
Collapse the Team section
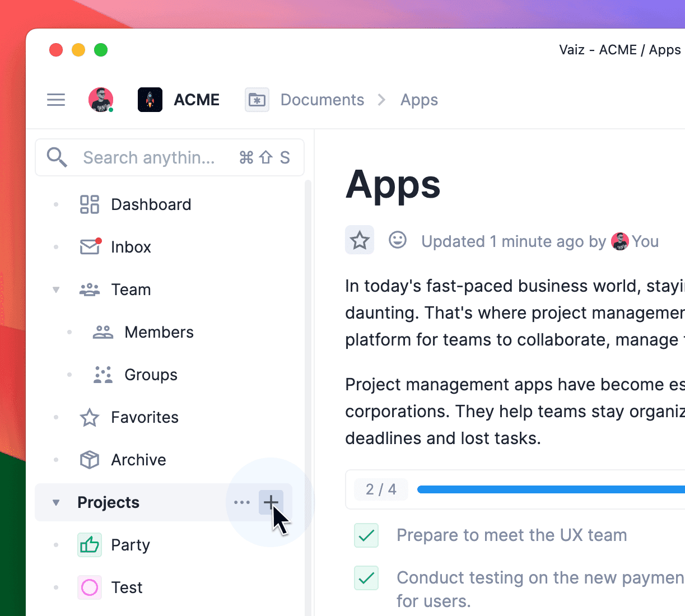coord(56,290)
